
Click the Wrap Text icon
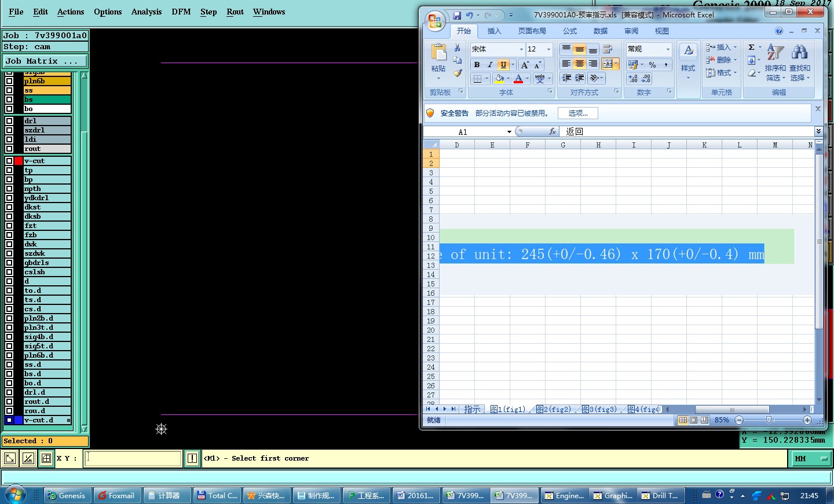pos(608,49)
